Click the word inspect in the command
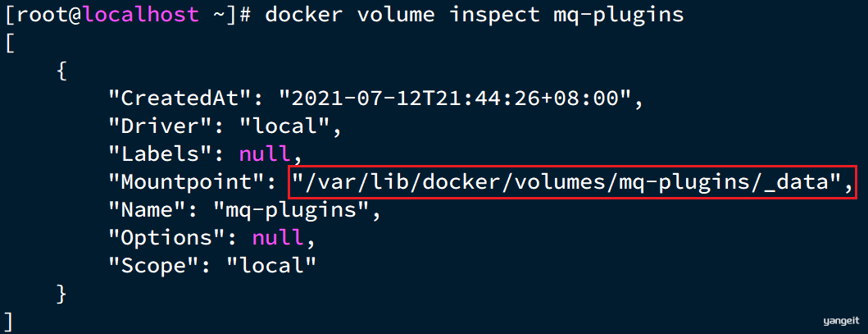Image resolution: width=868 pixels, height=334 pixels. click(495, 16)
